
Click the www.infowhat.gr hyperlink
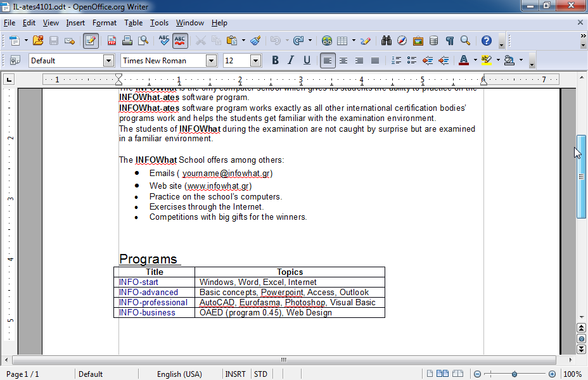pos(218,186)
